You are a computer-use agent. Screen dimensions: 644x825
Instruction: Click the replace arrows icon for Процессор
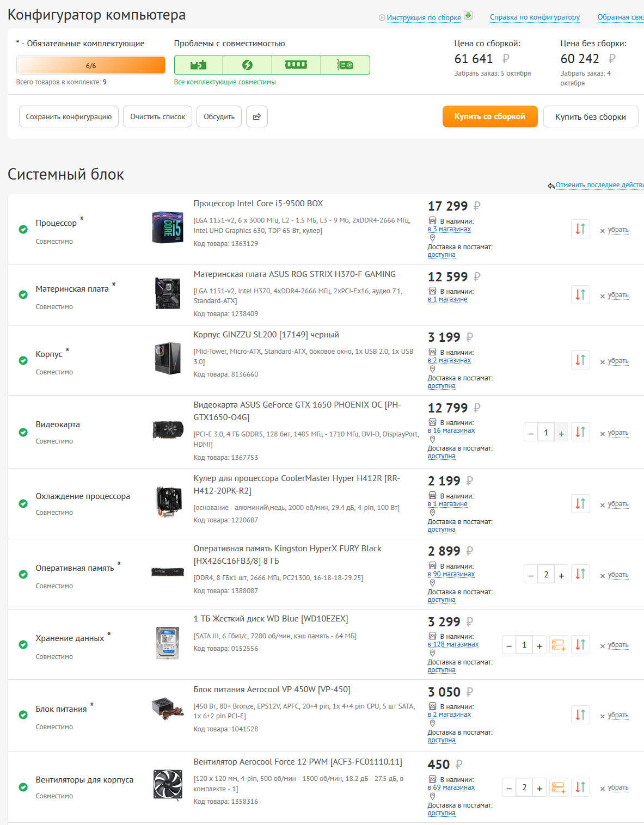click(580, 229)
